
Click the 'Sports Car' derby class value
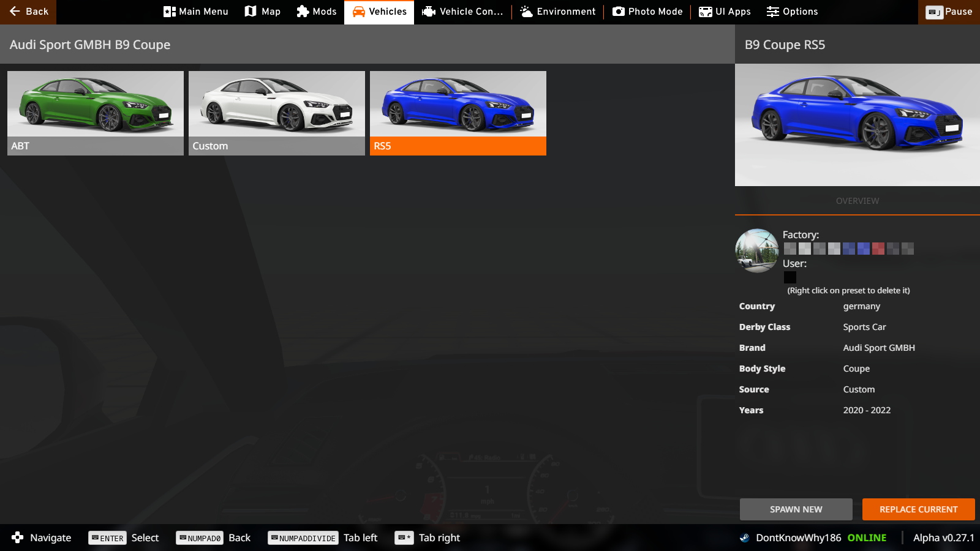coord(865,327)
